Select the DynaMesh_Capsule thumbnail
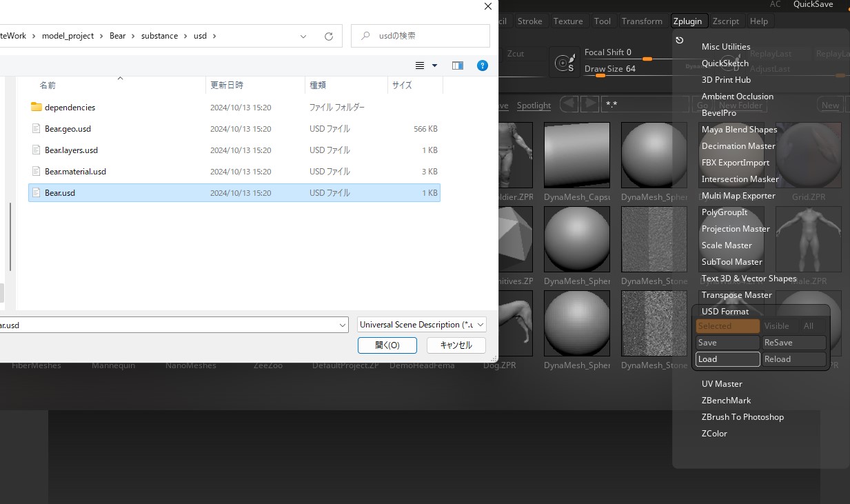 (x=577, y=156)
